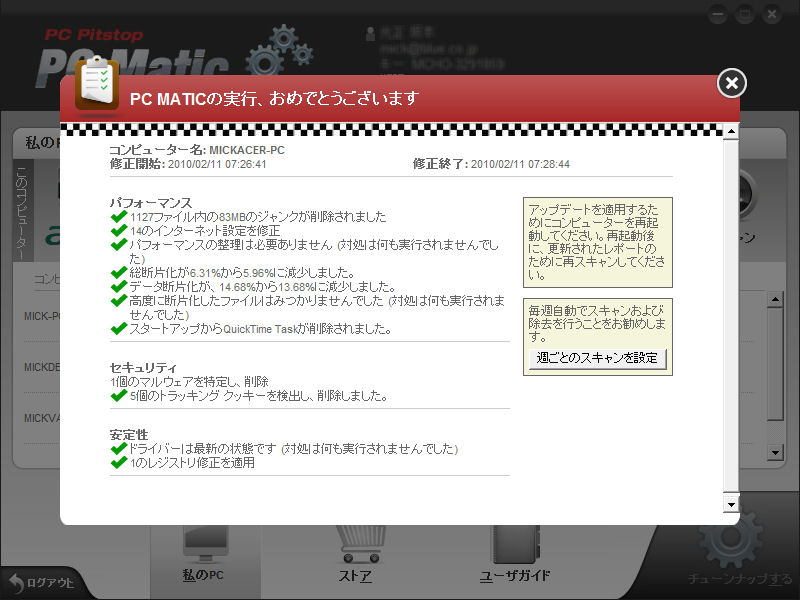
Task: Click the green checkmark beside トラッキング クッキー line
Action: tap(119, 395)
